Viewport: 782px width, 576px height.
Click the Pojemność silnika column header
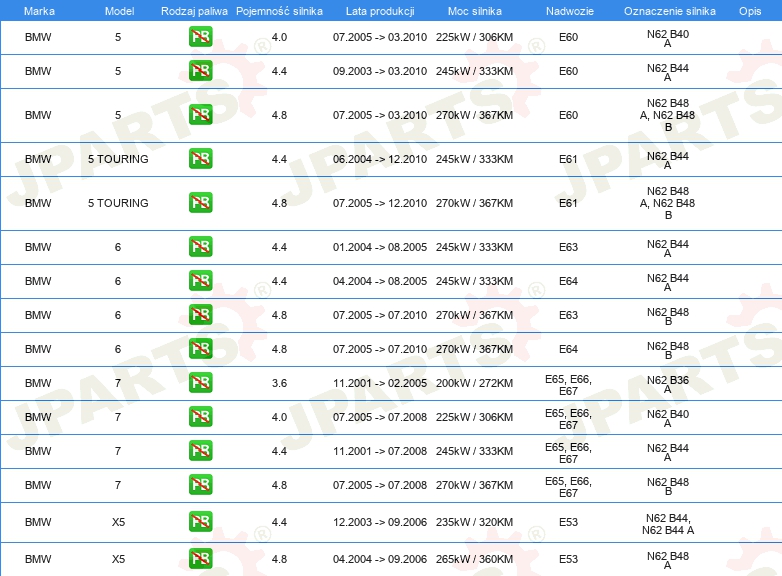(279, 11)
